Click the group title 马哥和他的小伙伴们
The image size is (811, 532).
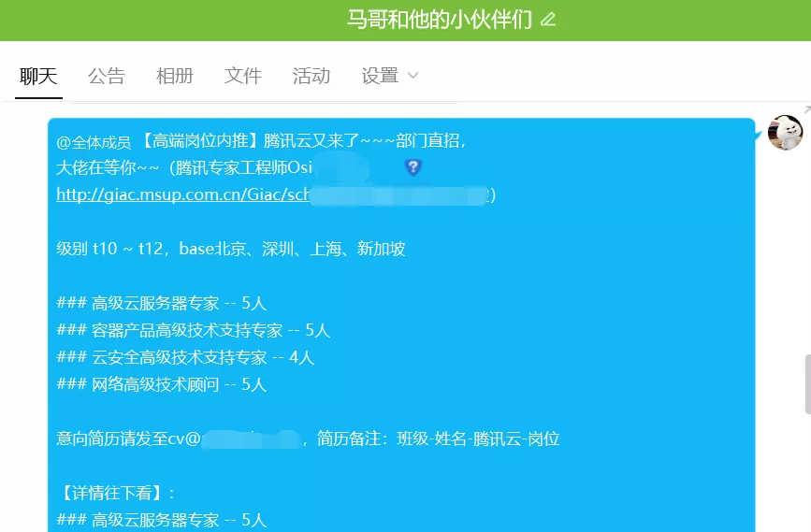point(439,21)
